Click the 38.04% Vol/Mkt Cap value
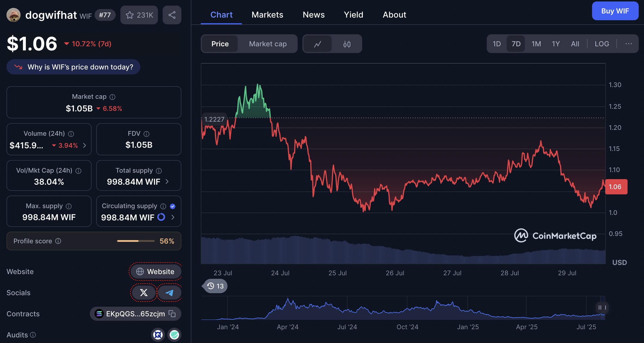Screen dimensions: 644x343 [49, 182]
